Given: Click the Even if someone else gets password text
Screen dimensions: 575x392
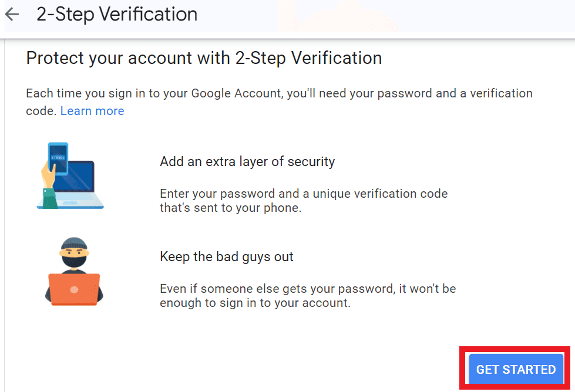Looking at the screenshot, I should [308, 296].
